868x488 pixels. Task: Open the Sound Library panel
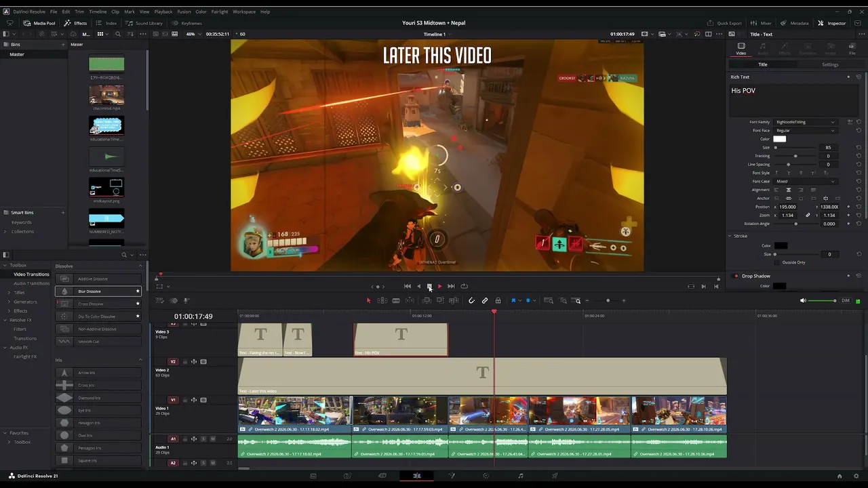point(144,23)
